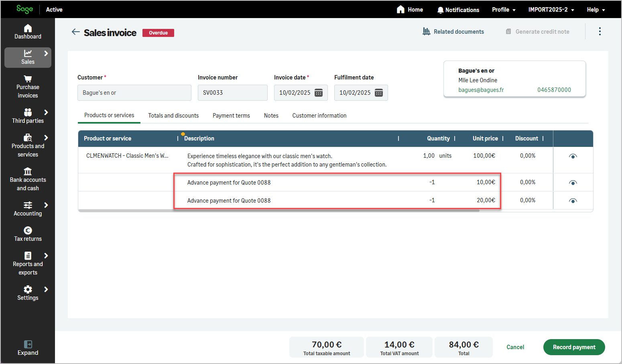Switch to the Notes tab
622x364 pixels.
click(x=271, y=116)
